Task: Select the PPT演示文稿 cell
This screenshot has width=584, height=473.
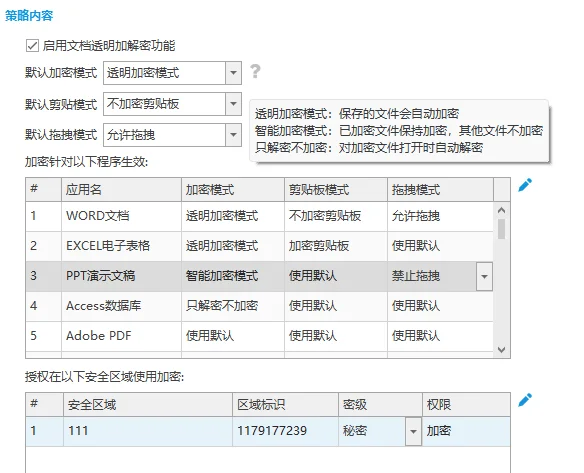Action: (121, 276)
